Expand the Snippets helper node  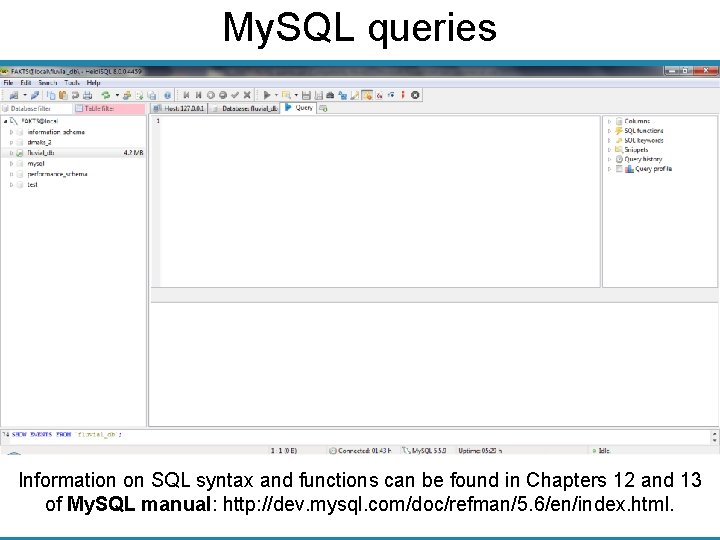pyautogui.click(x=609, y=150)
